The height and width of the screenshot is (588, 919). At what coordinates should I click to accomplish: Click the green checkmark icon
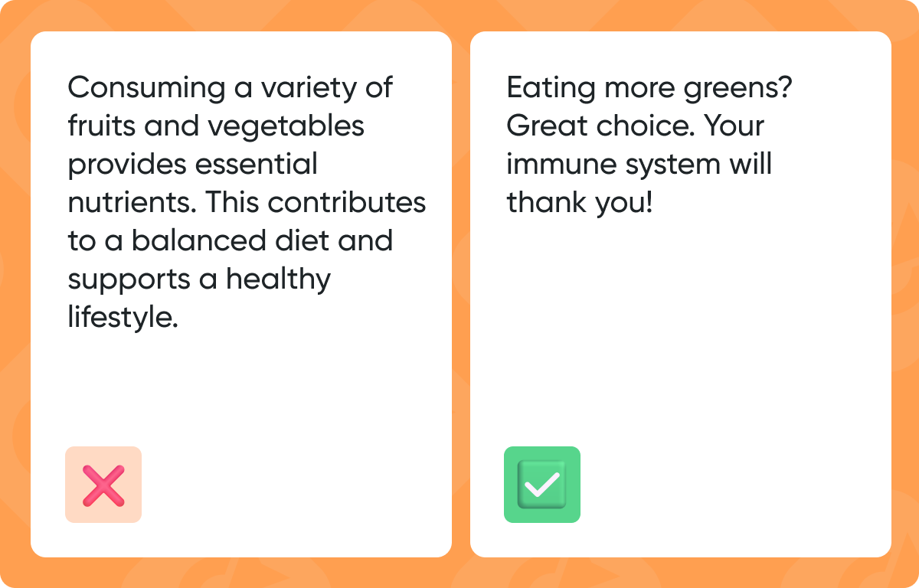pos(541,485)
